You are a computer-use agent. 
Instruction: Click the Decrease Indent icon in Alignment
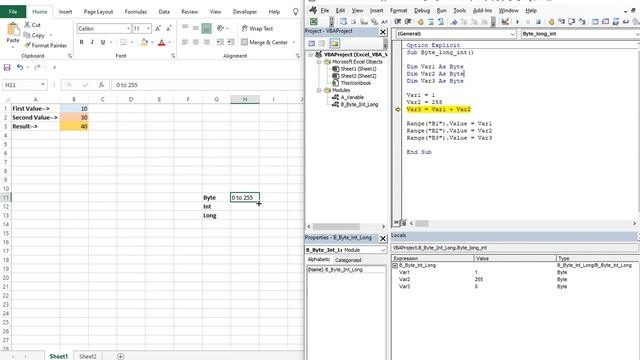(x=220, y=42)
